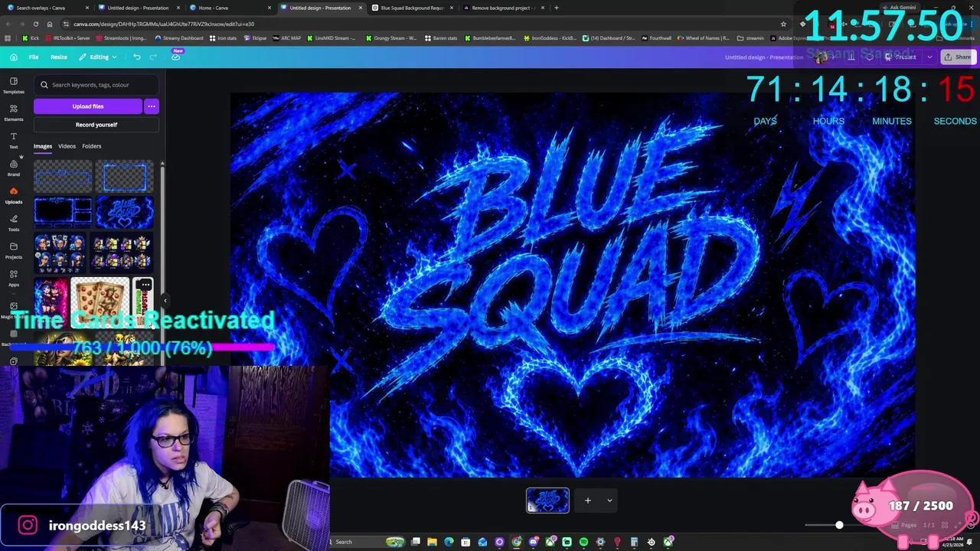Click the Untitled design - Presentation title
The height and width of the screenshot is (551, 980).
point(764,57)
